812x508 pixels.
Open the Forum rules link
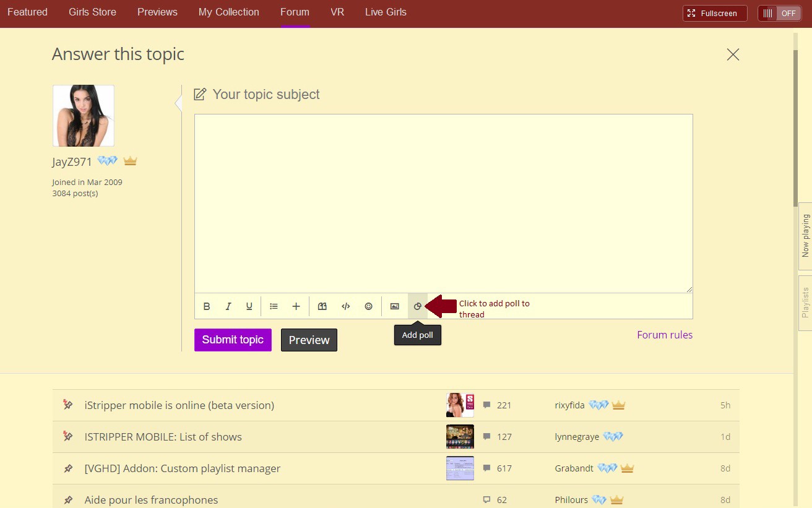[x=664, y=335]
